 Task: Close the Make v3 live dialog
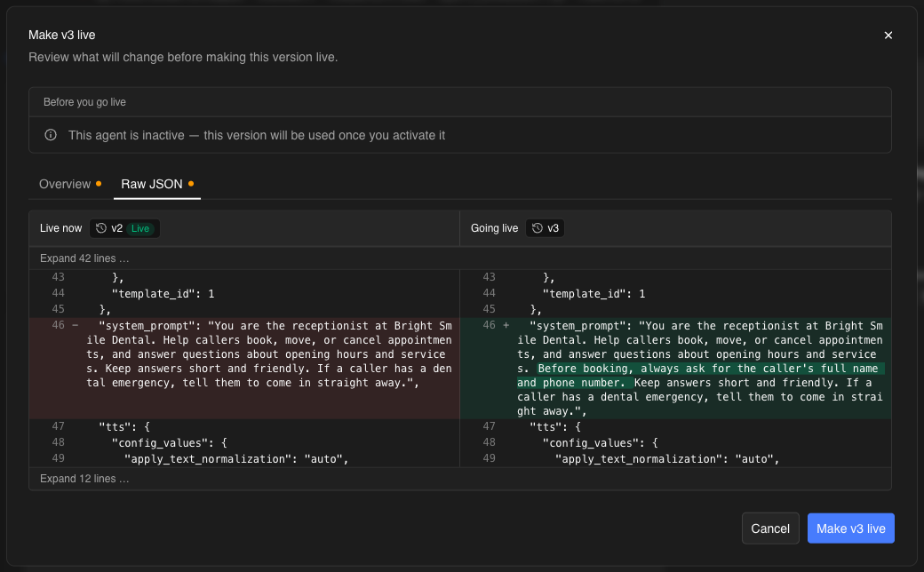[888, 36]
